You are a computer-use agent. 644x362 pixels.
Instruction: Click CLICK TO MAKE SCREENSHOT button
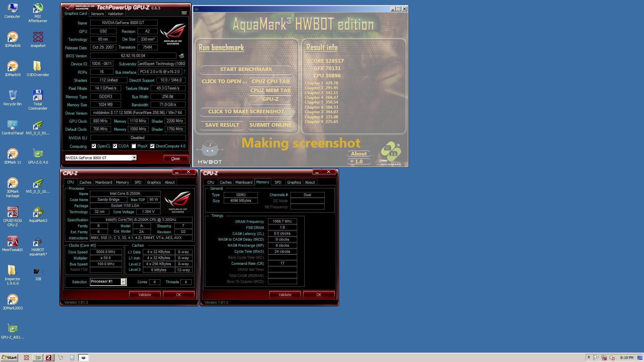click(246, 111)
